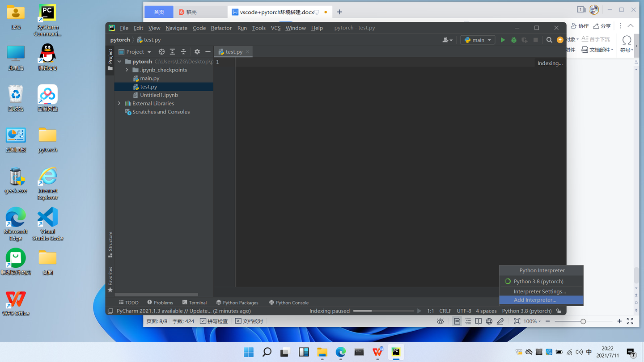Expand the External Libraries tree node
Image resolution: width=644 pixels, height=362 pixels.
click(x=119, y=103)
